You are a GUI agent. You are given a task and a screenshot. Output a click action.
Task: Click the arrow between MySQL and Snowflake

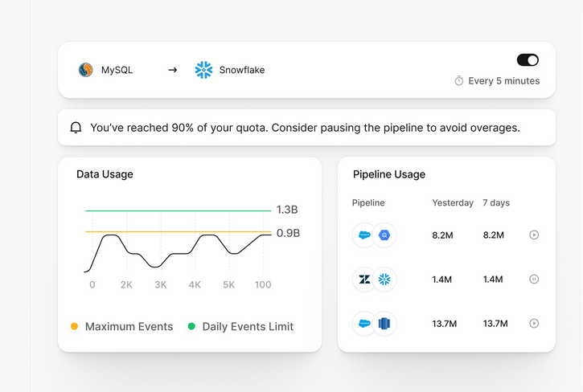point(173,70)
